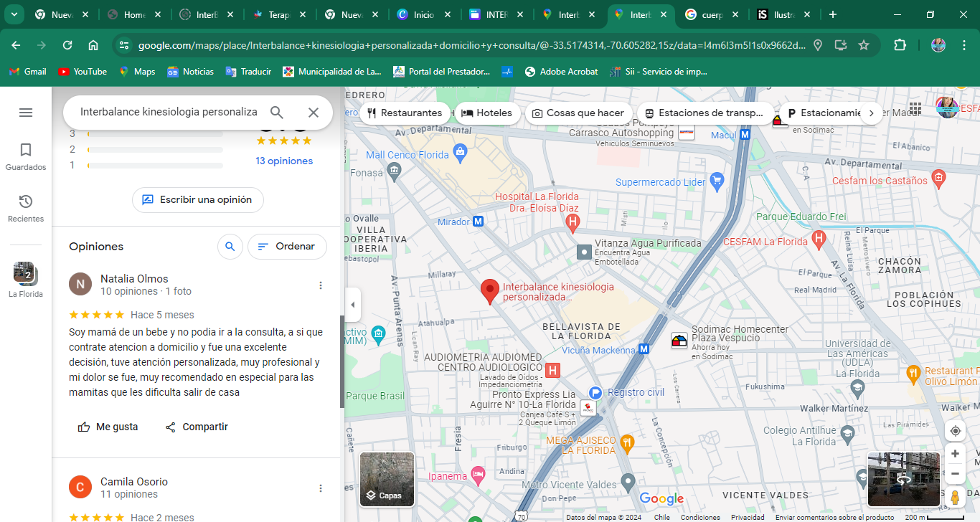Click the Interbalance red map pin
The image size is (980, 522).
click(x=490, y=292)
